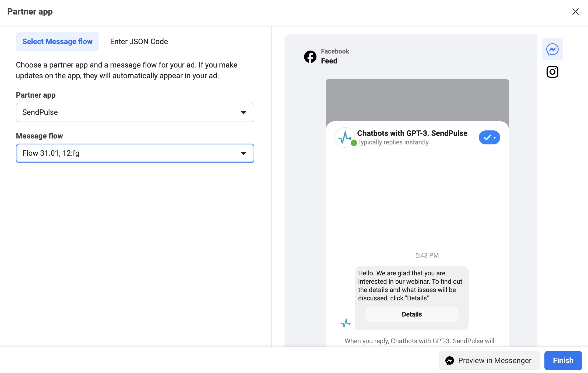
Task: Click the Facebook logo beside the Feed label
Action: pos(310,56)
